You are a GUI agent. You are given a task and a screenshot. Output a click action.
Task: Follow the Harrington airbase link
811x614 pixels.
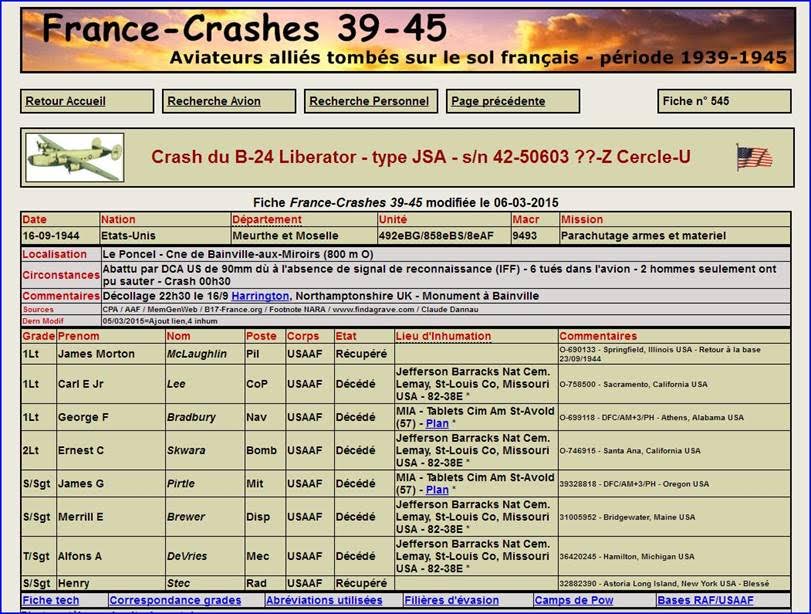[x=260, y=296]
